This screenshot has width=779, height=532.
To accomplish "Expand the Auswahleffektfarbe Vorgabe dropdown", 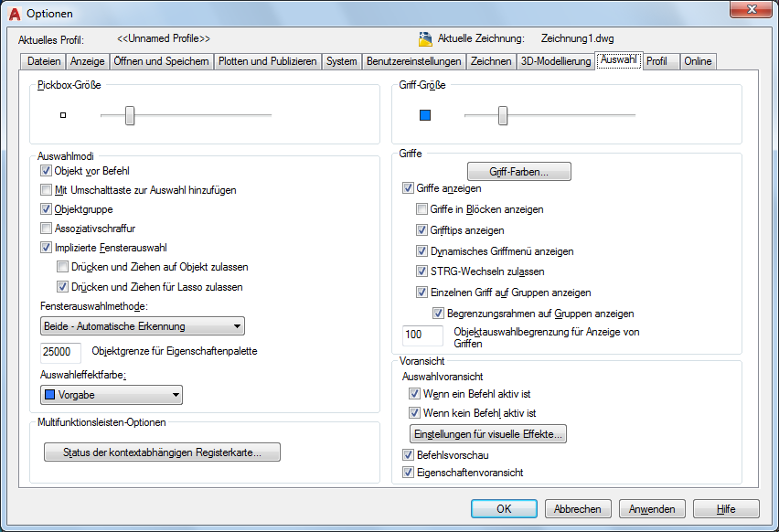I will tap(112, 395).
